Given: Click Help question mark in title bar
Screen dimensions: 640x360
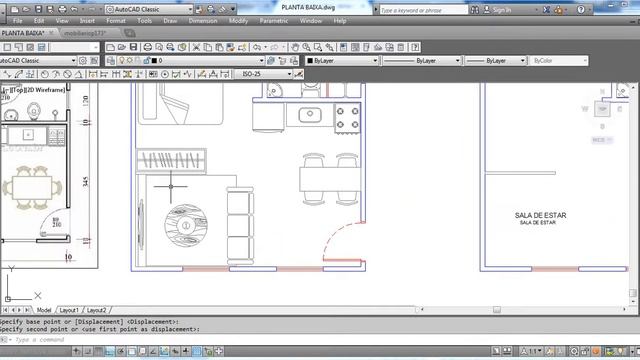Looking at the screenshot, I should click(581, 9).
